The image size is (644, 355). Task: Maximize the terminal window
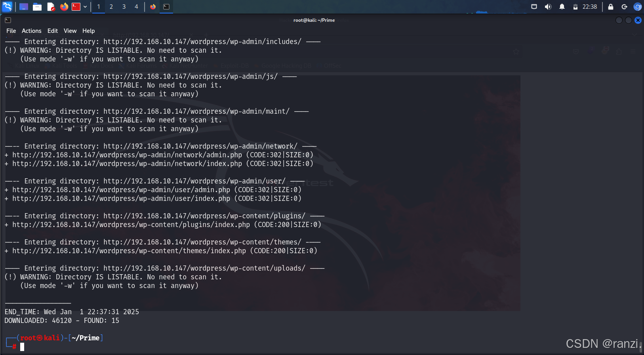pos(629,20)
